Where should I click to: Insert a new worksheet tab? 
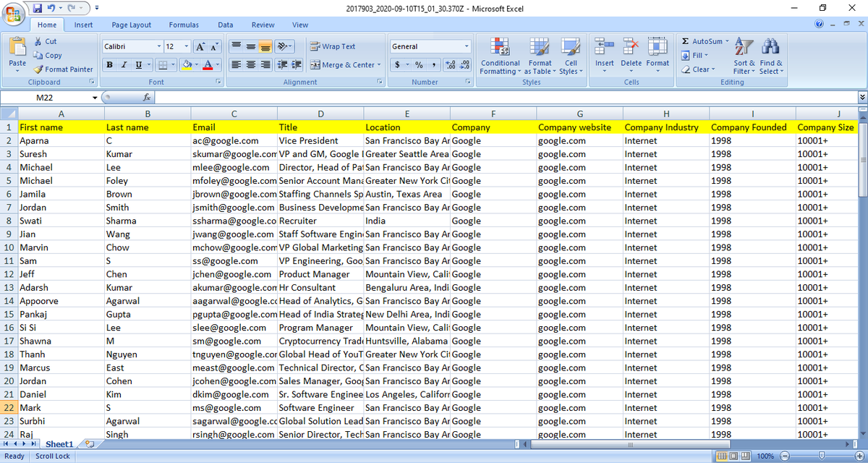[x=90, y=443]
